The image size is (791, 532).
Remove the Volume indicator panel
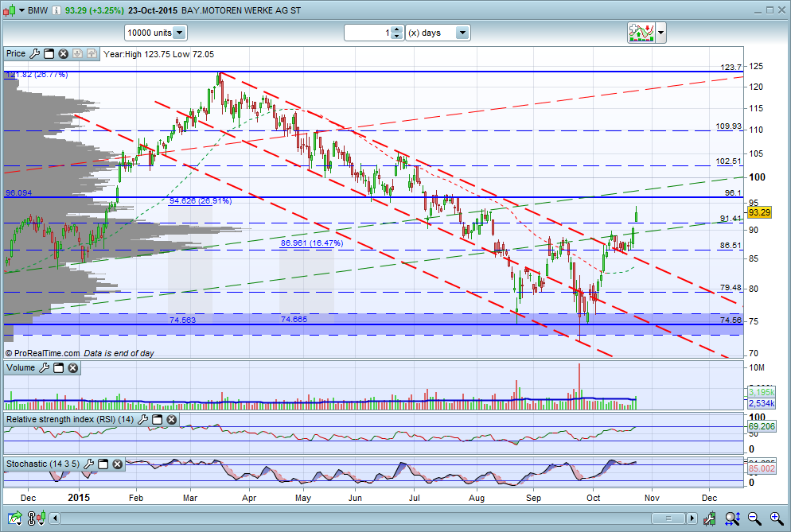pyautogui.click(x=72, y=367)
